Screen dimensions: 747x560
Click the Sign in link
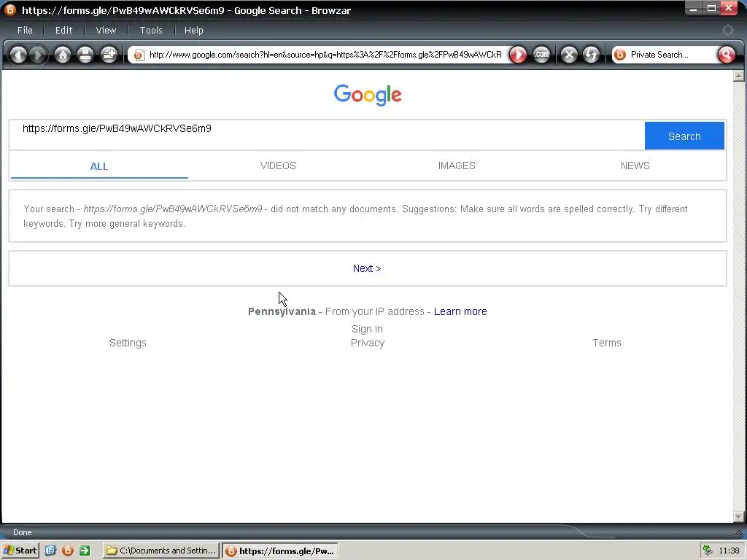coord(367,329)
